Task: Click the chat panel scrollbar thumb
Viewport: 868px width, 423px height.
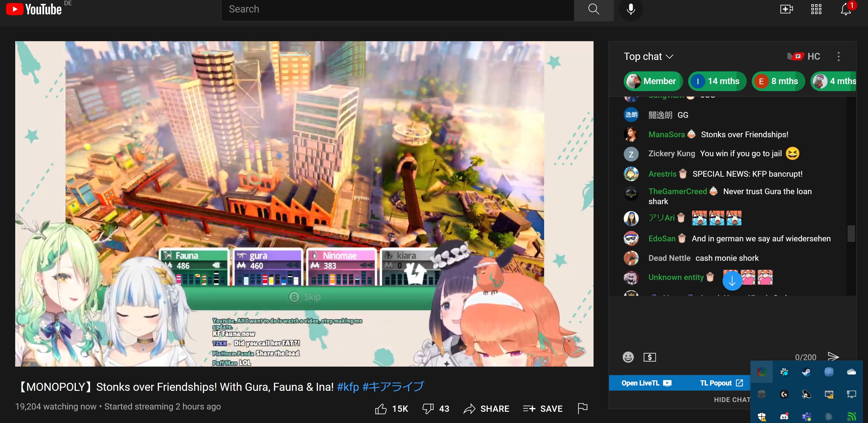Action: (x=851, y=233)
